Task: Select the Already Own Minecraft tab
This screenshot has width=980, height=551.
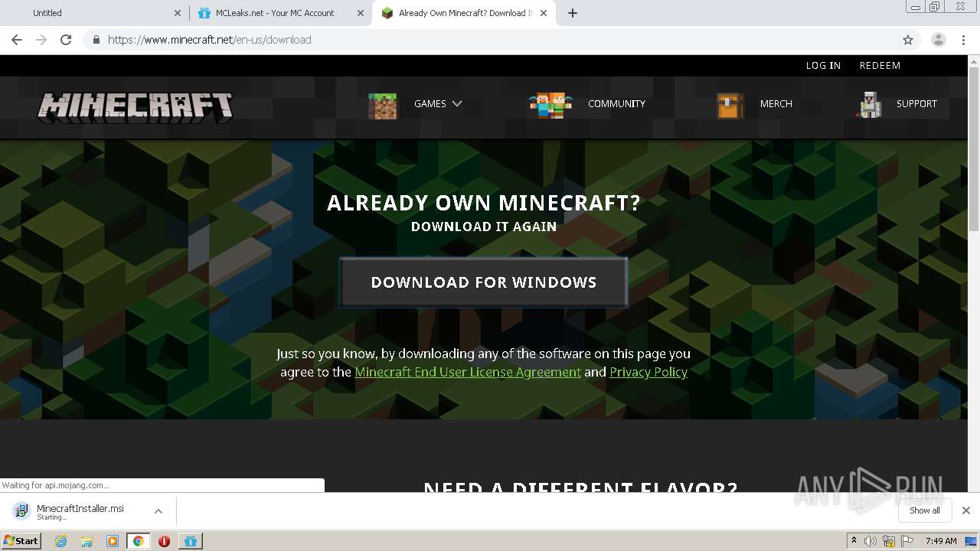Action: click(464, 13)
